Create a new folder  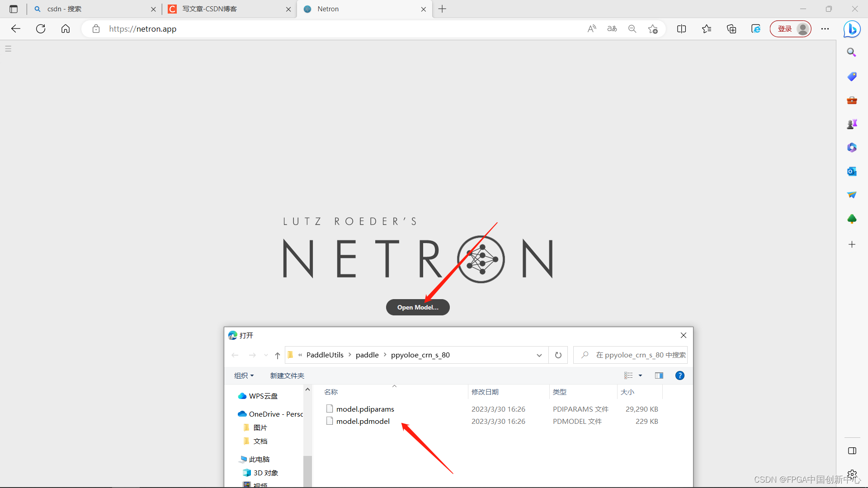pyautogui.click(x=287, y=375)
